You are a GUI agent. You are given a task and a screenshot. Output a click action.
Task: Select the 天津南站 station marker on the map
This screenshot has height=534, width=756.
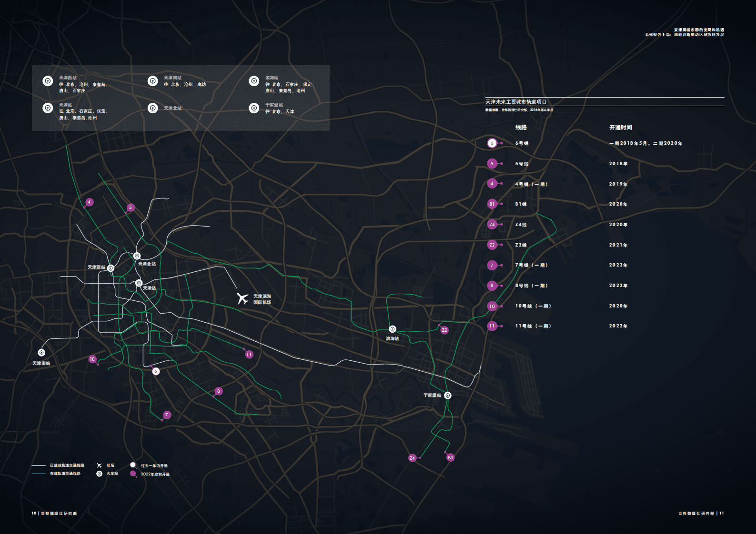[x=41, y=353]
